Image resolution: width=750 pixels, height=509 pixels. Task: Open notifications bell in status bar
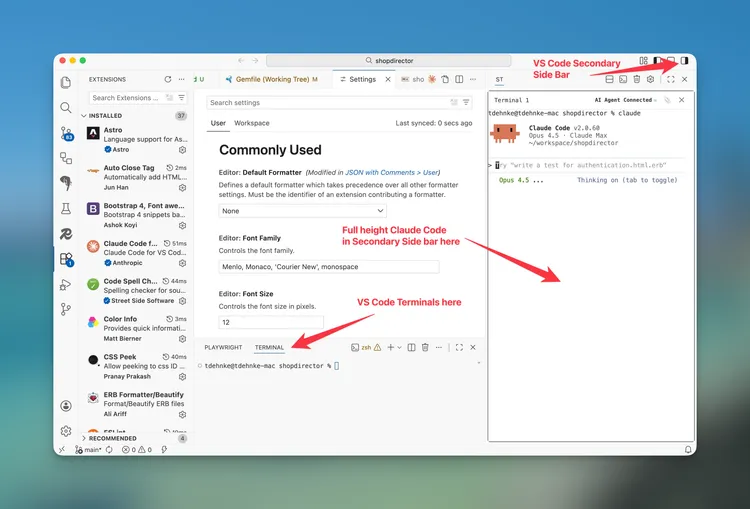click(x=688, y=450)
